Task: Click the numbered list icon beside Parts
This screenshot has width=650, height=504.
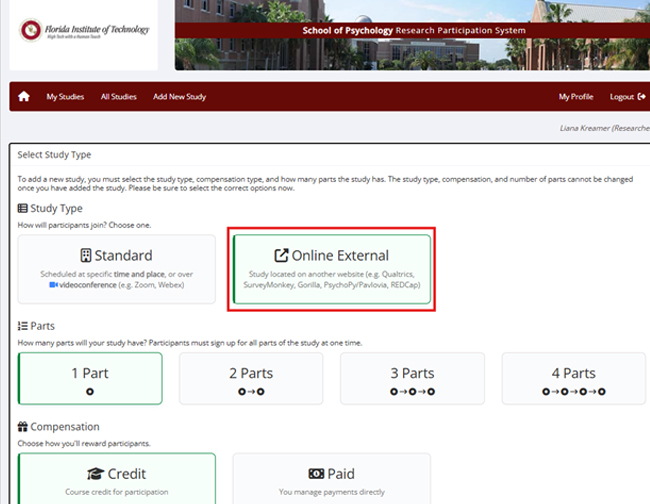Action: pos(22,326)
